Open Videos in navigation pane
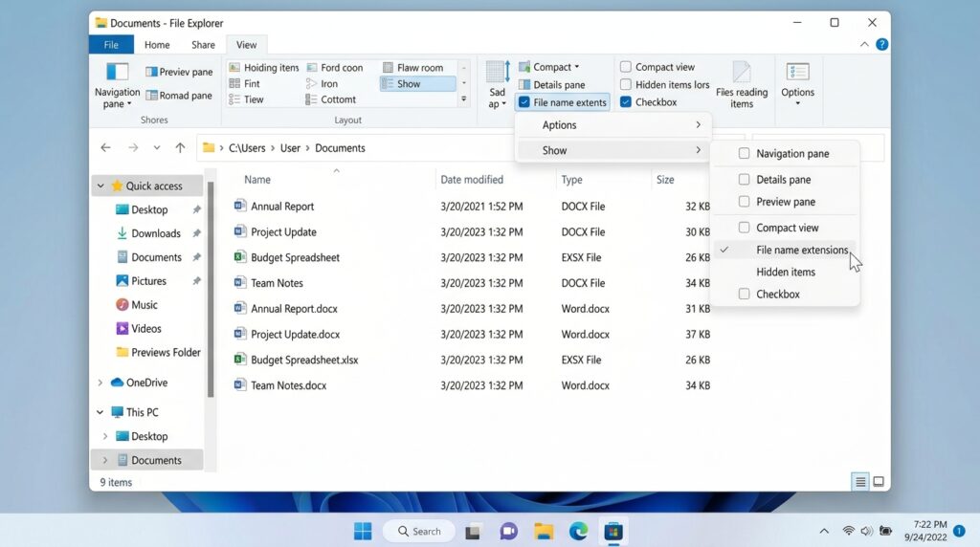Viewport: 980px width, 547px height. [146, 328]
